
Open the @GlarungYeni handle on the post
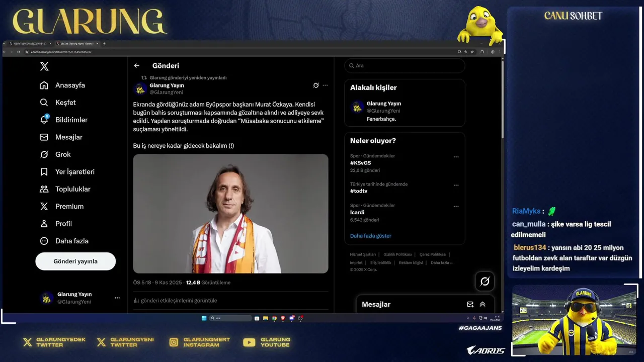click(166, 93)
